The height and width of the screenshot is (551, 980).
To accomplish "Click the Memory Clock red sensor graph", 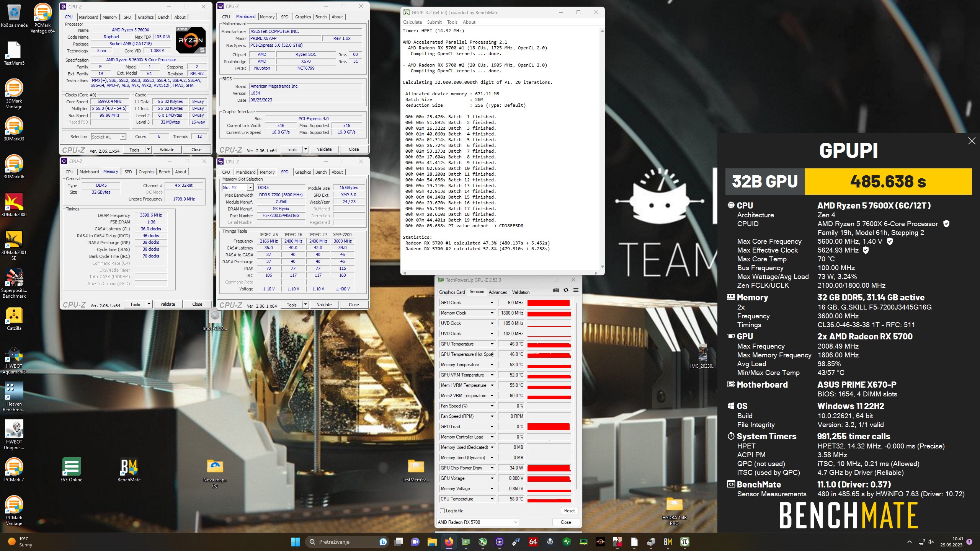I will point(549,313).
